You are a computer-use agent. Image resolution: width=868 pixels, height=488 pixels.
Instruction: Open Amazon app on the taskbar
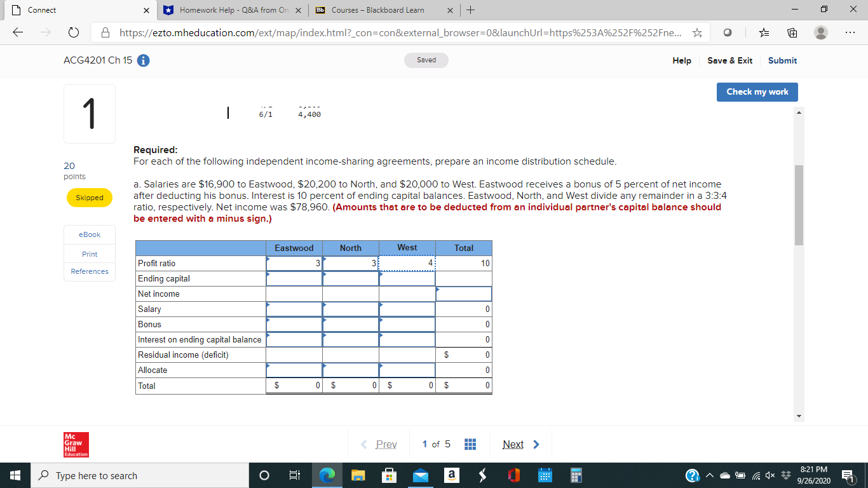tap(451, 475)
